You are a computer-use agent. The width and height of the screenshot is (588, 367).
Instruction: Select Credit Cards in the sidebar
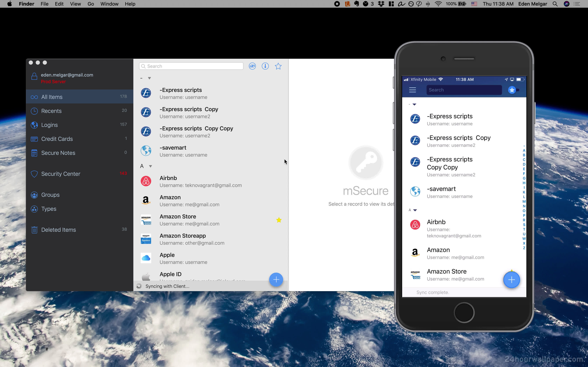(57, 139)
